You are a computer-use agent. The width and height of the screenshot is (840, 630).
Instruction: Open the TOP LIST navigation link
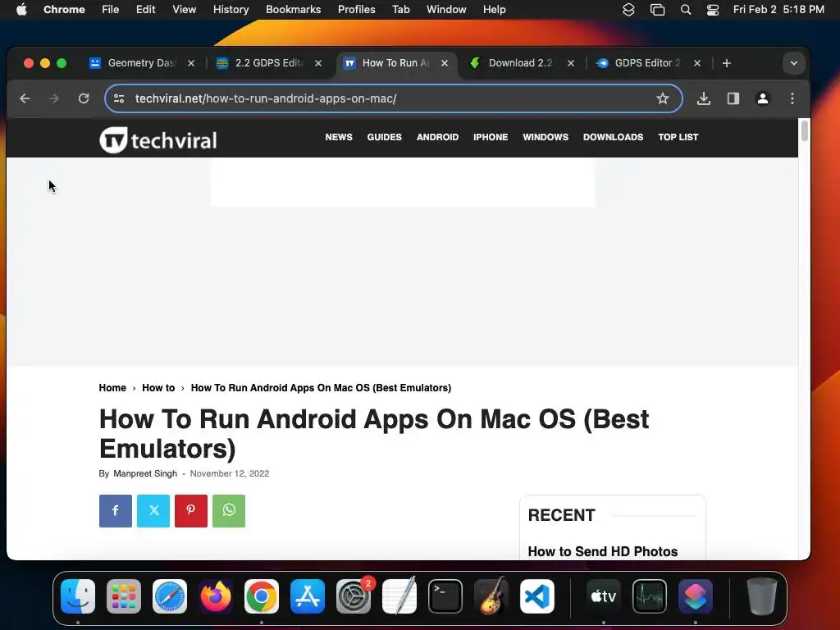pyautogui.click(x=678, y=137)
